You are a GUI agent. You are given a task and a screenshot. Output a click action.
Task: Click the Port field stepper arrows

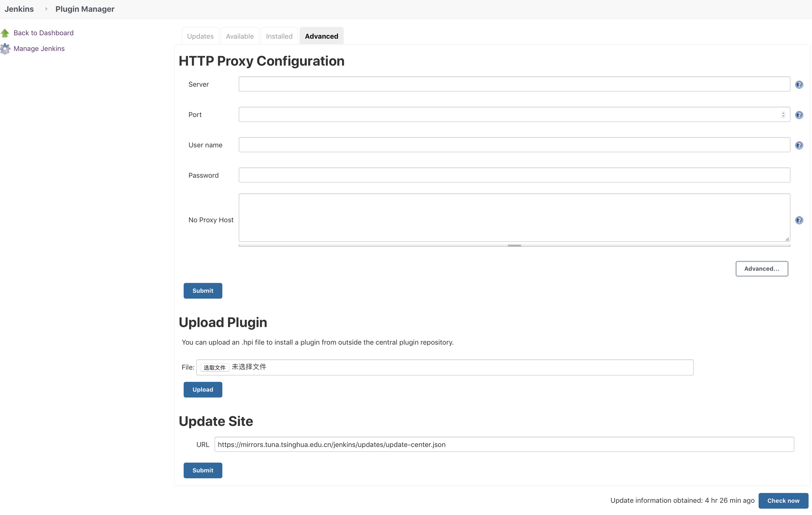[783, 115]
